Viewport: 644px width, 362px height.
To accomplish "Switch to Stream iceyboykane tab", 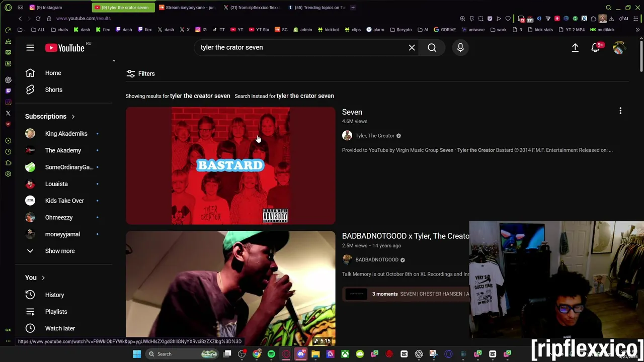I will pos(187,8).
